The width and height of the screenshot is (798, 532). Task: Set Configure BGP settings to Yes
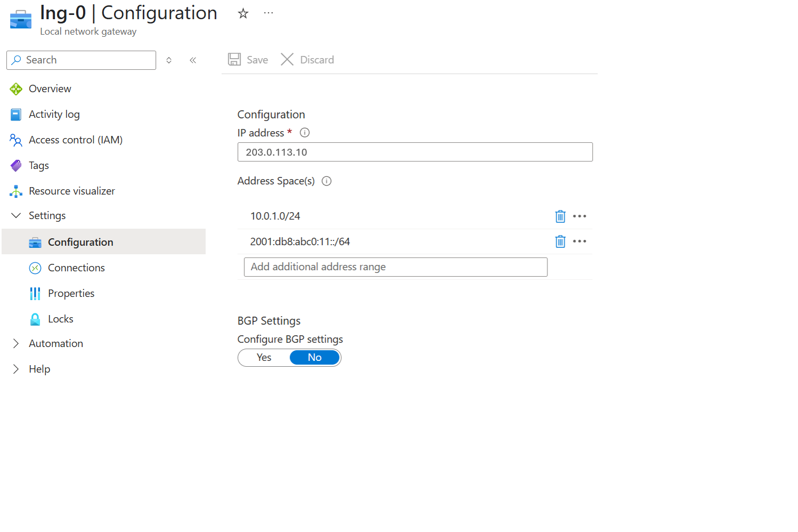click(x=264, y=358)
